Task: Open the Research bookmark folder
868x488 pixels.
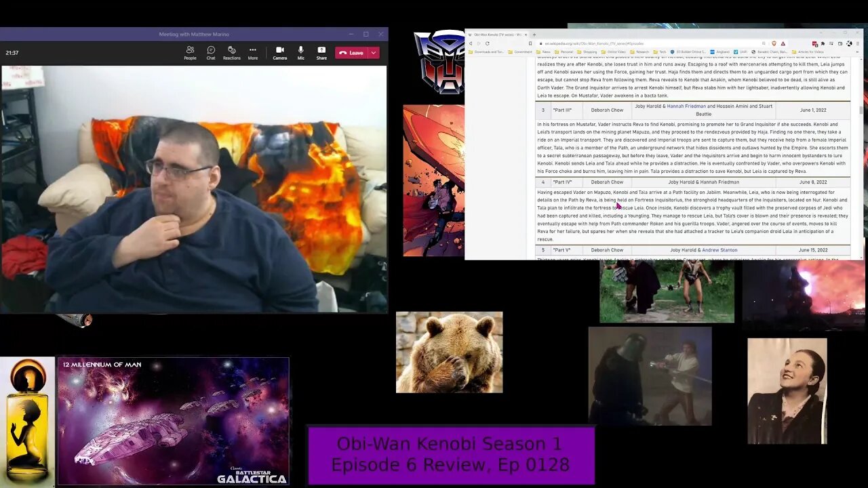Action: coord(639,52)
